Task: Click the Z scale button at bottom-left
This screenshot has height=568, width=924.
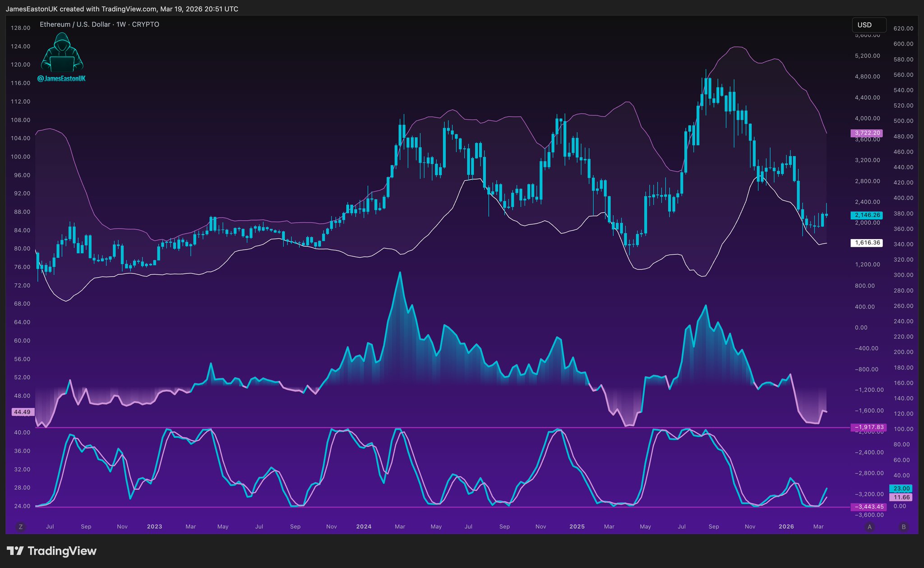Action: pyautogui.click(x=20, y=526)
